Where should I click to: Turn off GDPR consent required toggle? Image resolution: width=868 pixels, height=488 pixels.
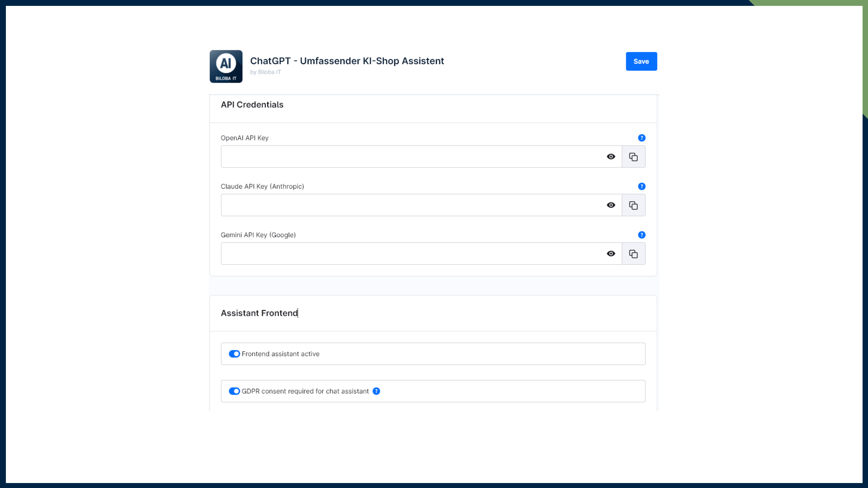[x=234, y=391]
